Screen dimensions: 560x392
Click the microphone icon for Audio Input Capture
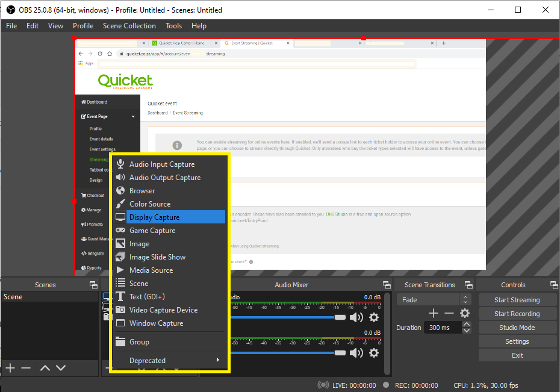click(x=120, y=164)
